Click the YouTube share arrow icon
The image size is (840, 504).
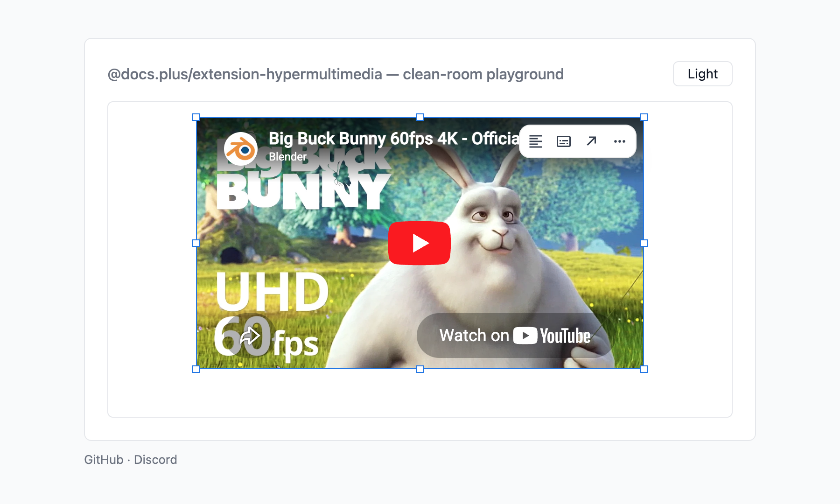pyautogui.click(x=250, y=336)
